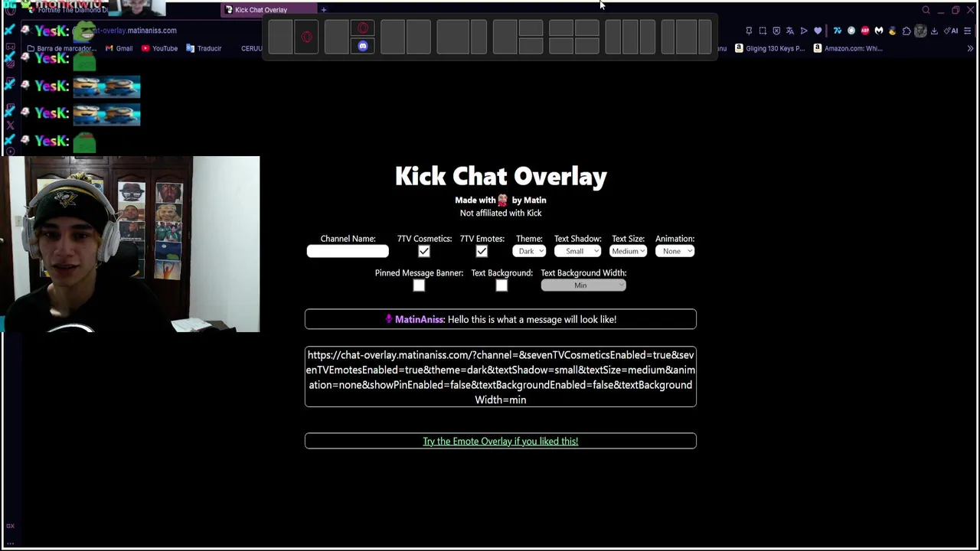Open the send-to-flow arrow icon

point(804,31)
